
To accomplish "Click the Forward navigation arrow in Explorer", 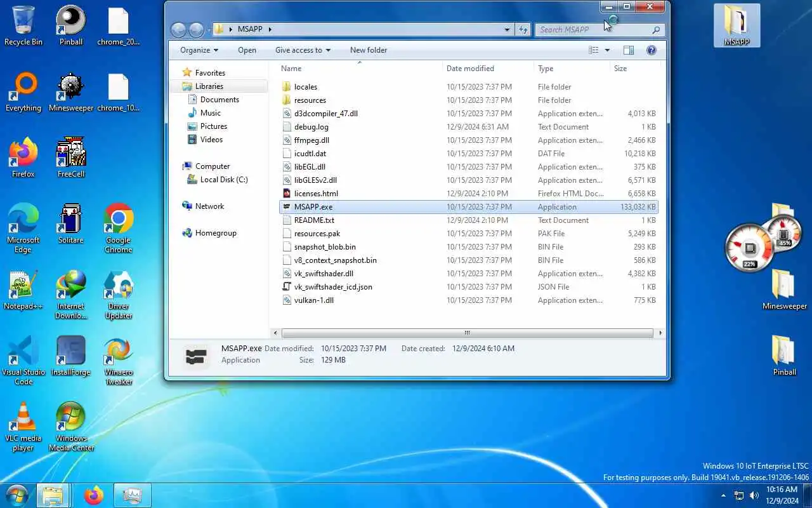I will point(197,29).
